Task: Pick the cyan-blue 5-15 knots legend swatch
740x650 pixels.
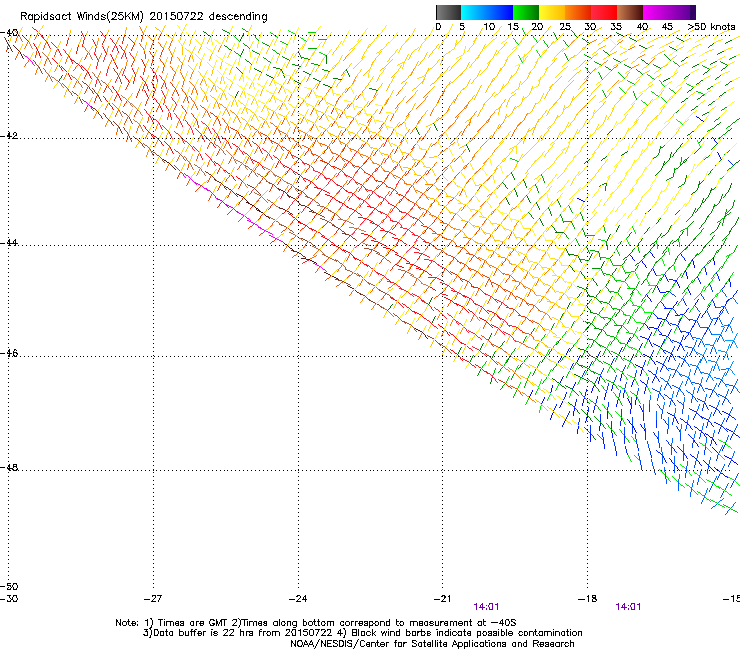Action: pos(487,12)
